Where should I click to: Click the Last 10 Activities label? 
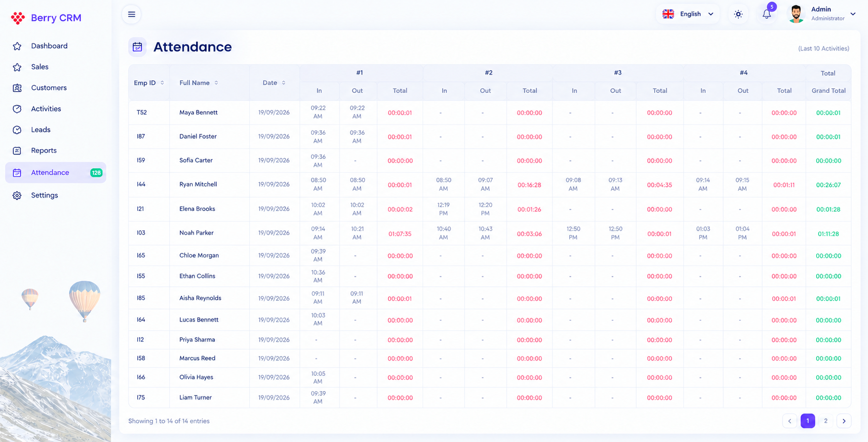[824, 48]
